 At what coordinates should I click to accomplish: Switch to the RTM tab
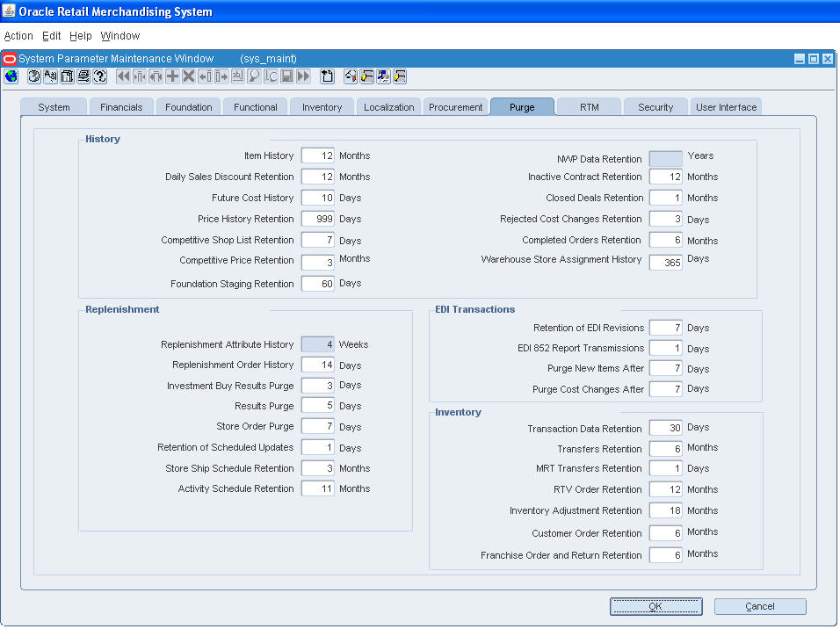[x=590, y=107]
